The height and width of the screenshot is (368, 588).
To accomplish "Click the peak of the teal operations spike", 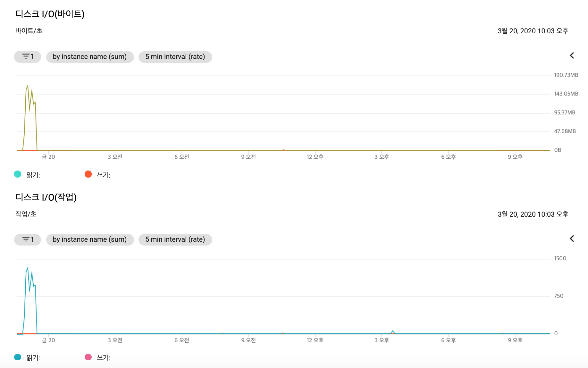I will (28, 267).
